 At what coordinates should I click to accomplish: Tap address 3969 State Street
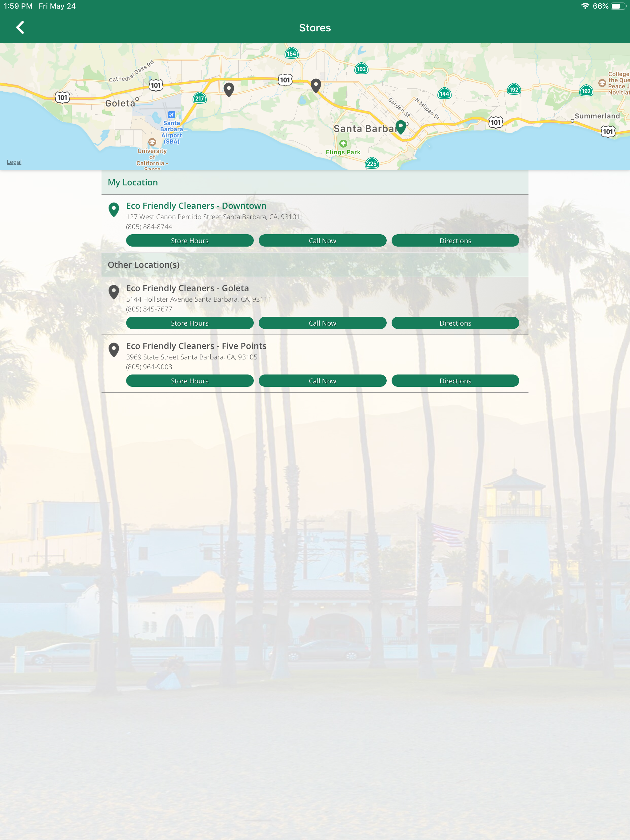point(192,357)
